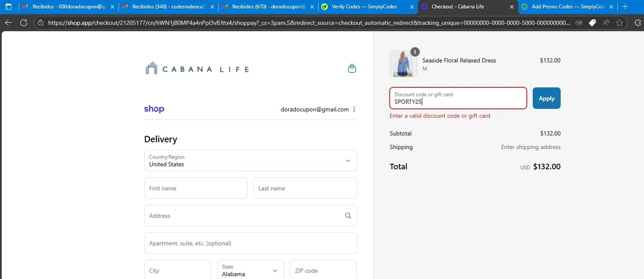The height and width of the screenshot is (279, 644).
Task: Click the City field
Action: [x=177, y=270]
